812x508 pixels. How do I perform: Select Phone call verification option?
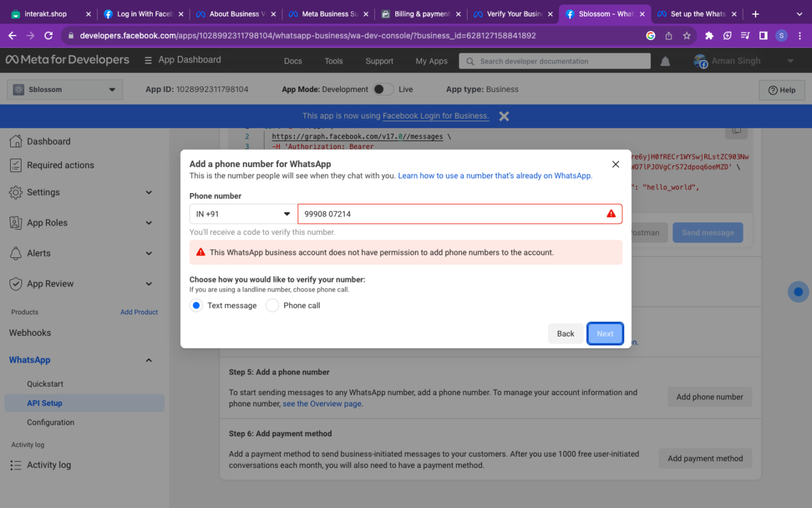(272, 305)
